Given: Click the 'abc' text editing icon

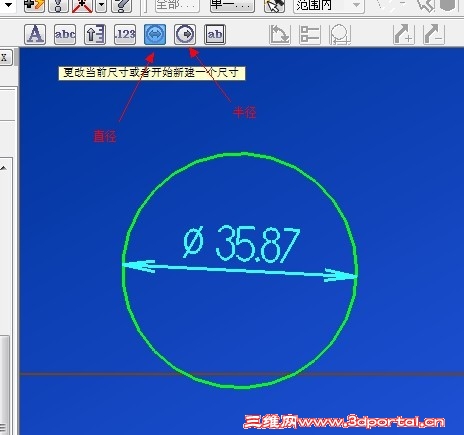Looking at the screenshot, I should coord(65,34).
